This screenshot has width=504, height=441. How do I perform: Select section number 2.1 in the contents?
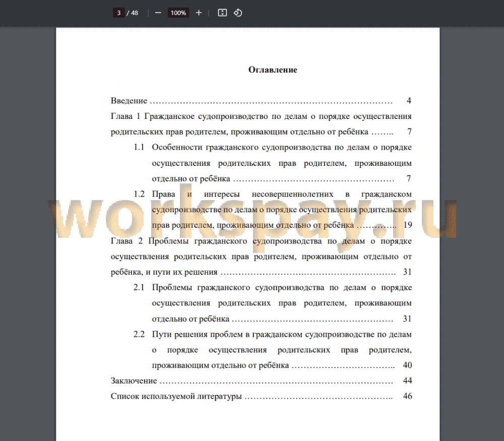pyautogui.click(x=139, y=287)
